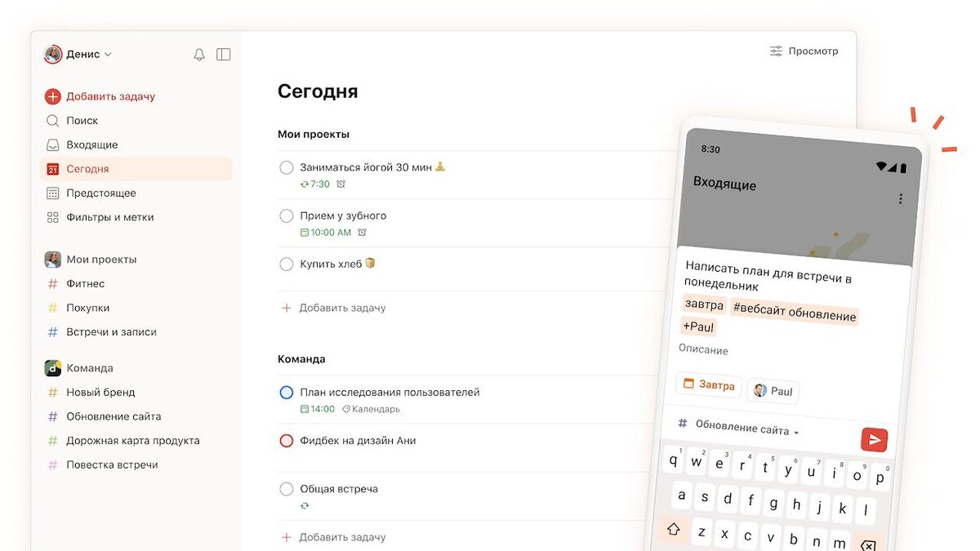Open Покупки project
This screenshot has height=551, width=980.
click(88, 308)
